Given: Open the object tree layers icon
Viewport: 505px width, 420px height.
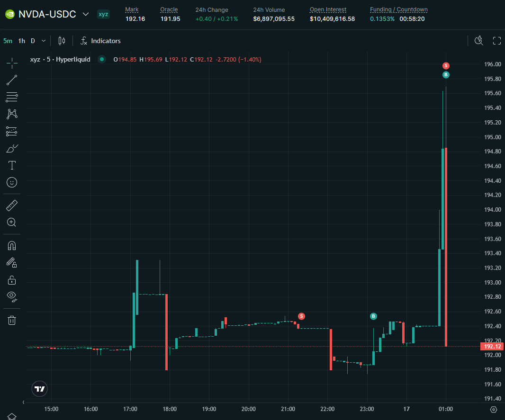Looking at the screenshot, I should [x=12, y=417].
